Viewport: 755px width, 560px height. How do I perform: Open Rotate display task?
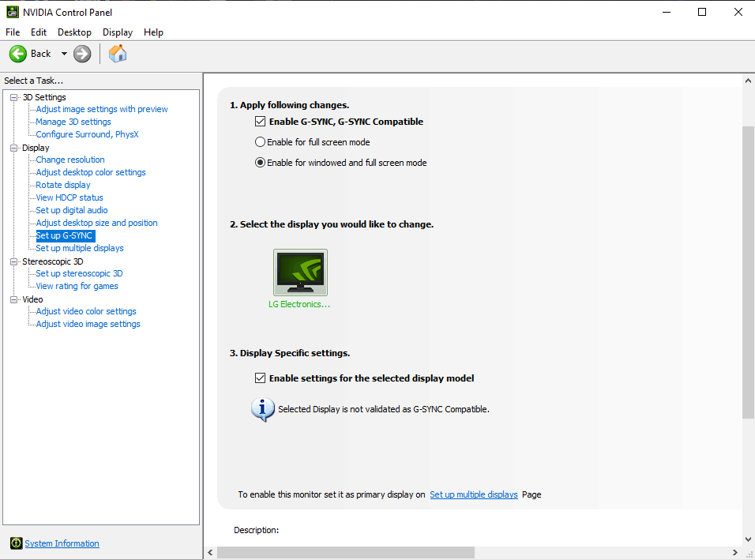(x=63, y=185)
